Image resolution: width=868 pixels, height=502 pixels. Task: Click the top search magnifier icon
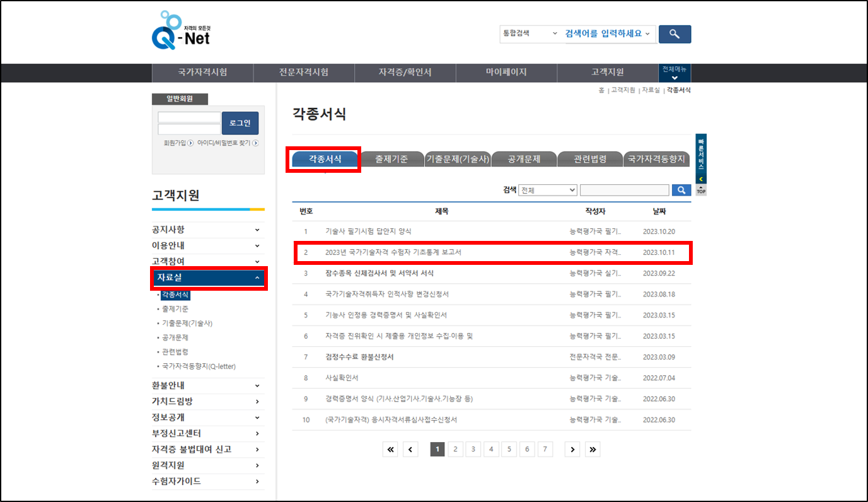coord(674,34)
